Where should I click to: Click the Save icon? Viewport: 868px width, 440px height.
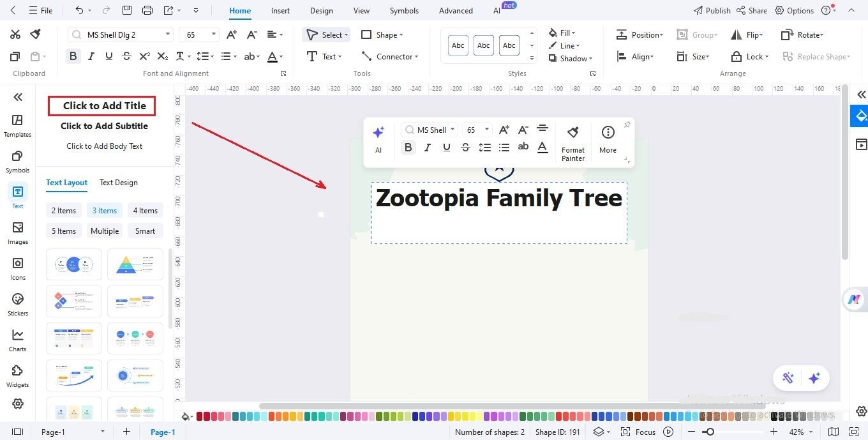127,10
